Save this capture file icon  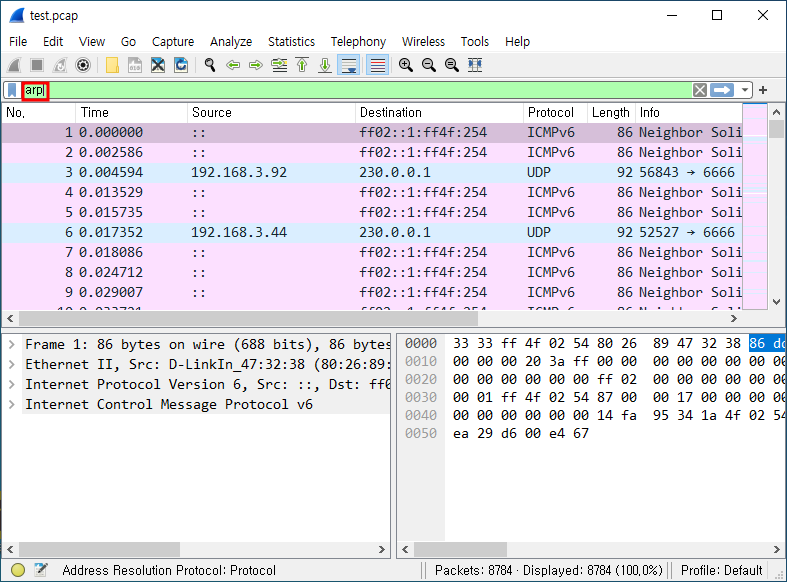point(135,65)
